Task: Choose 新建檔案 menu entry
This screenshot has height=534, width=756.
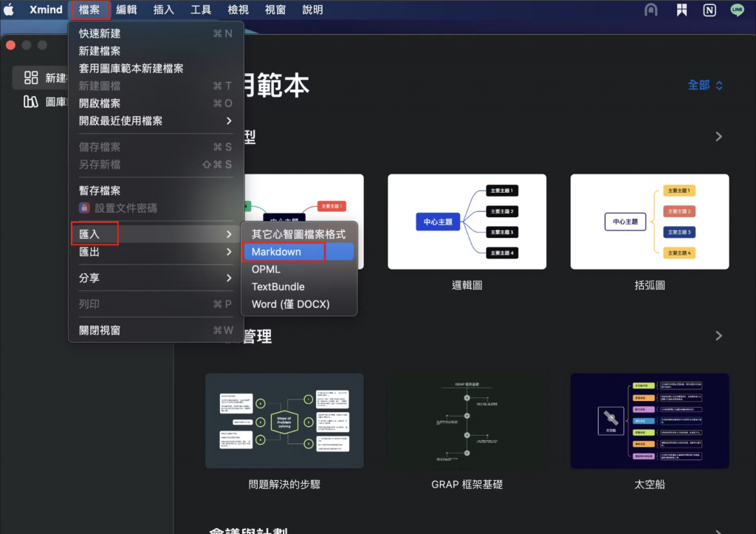Action: [156, 51]
